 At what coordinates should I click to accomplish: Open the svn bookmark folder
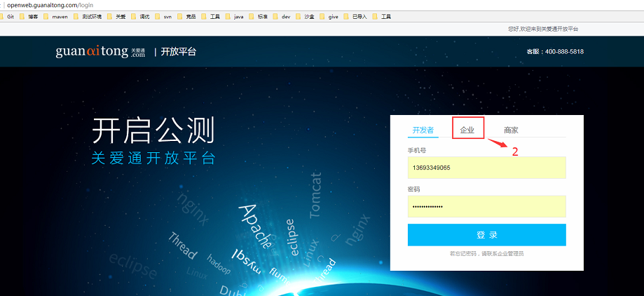pos(163,17)
